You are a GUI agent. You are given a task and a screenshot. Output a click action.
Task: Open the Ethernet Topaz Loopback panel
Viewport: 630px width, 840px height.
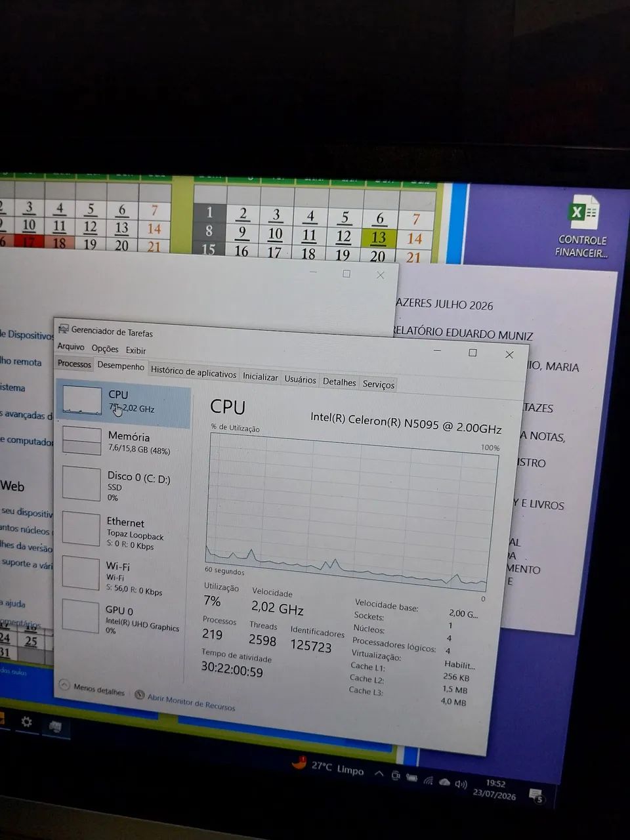pyautogui.click(x=122, y=532)
